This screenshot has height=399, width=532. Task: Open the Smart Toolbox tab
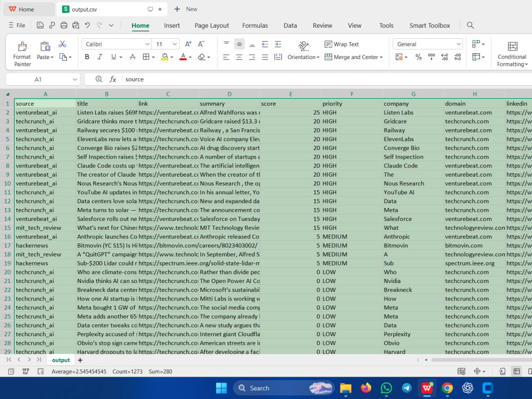pos(429,26)
